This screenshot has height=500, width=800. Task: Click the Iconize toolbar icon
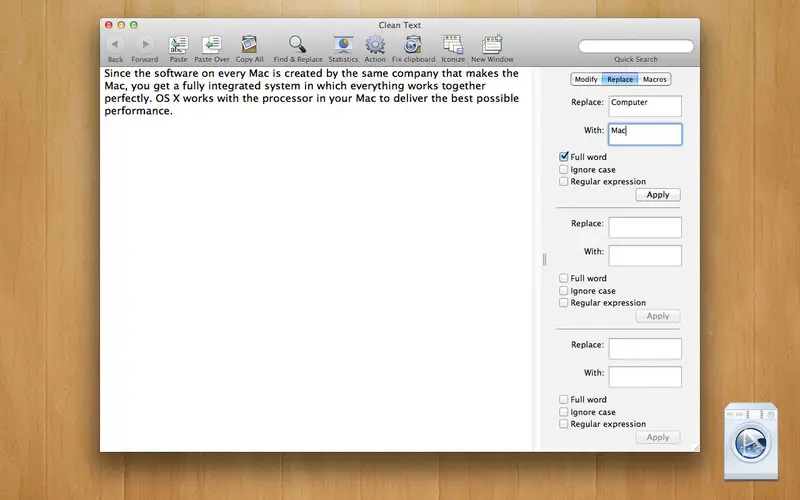pos(453,44)
